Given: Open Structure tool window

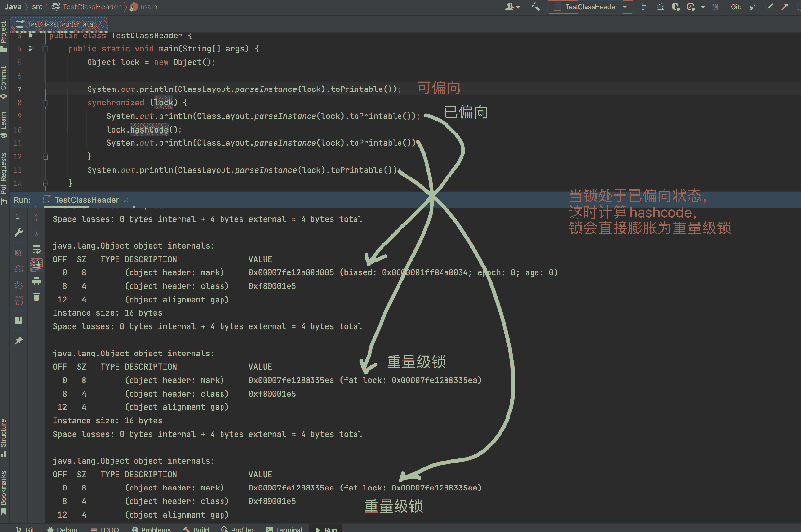Looking at the screenshot, I should click(4, 437).
